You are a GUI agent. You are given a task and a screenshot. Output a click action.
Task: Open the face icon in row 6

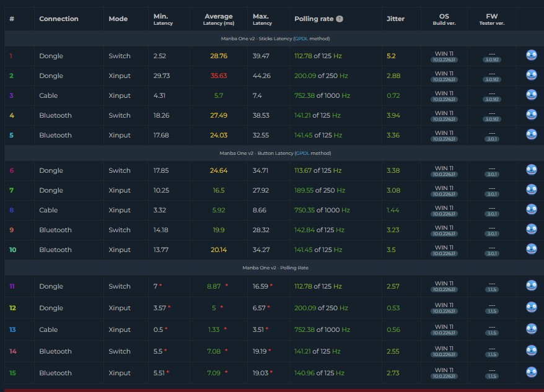(x=531, y=170)
